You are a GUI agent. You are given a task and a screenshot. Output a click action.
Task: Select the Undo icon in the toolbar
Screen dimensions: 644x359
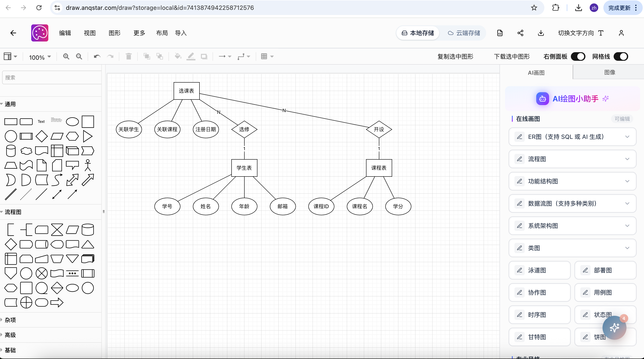(97, 56)
